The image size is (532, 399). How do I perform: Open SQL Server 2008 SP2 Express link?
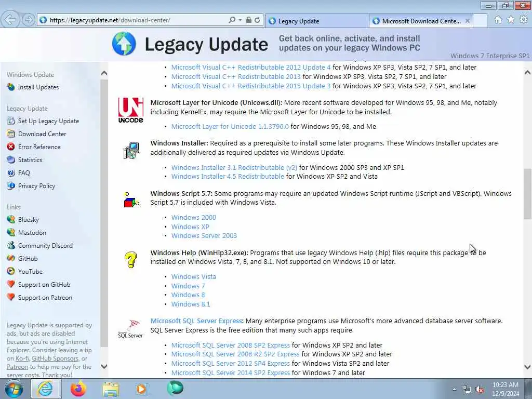[230, 345]
